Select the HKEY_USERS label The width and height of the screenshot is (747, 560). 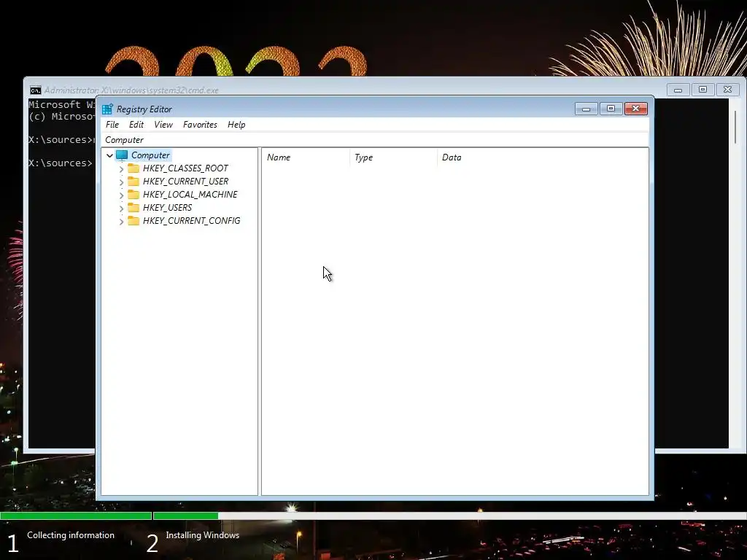[x=167, y=208]
